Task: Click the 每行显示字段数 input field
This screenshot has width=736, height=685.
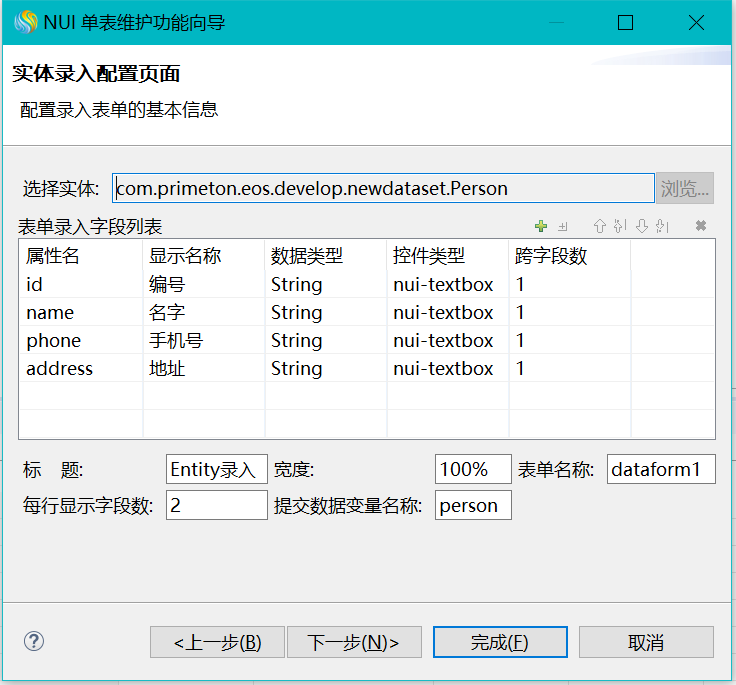Action: tap(216, 505)
